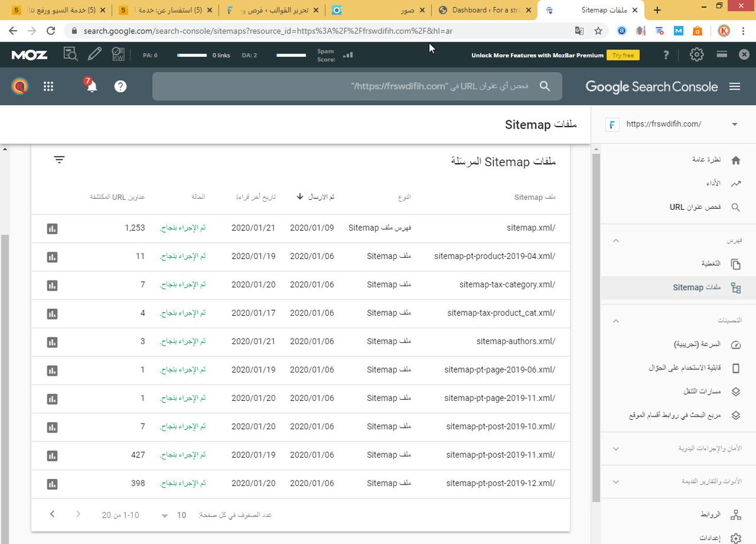Viewport: 756px width, 544px height.
Task: Click the MozBar highlight pencil icon
Action: [x=94, y=55]
